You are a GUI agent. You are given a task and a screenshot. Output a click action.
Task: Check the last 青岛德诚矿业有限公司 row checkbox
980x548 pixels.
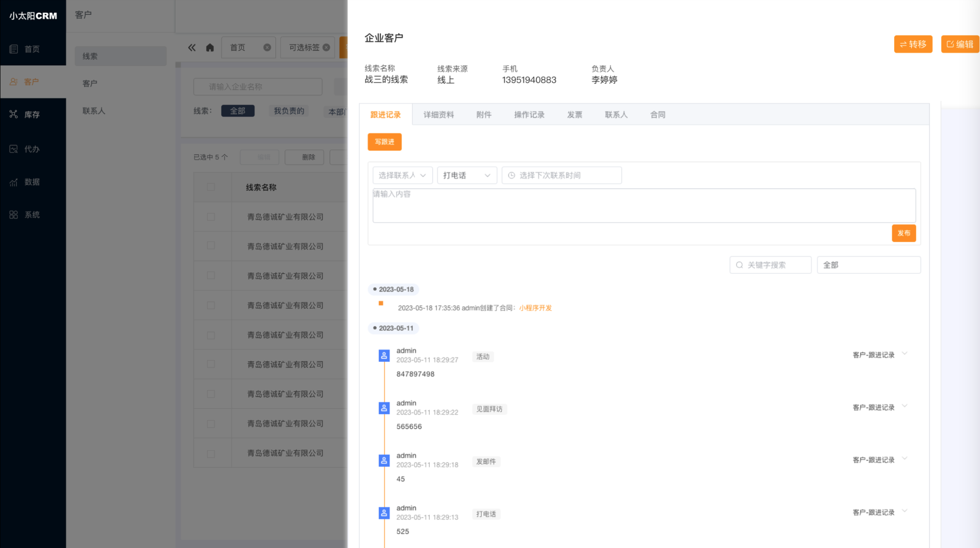point(211,454)
